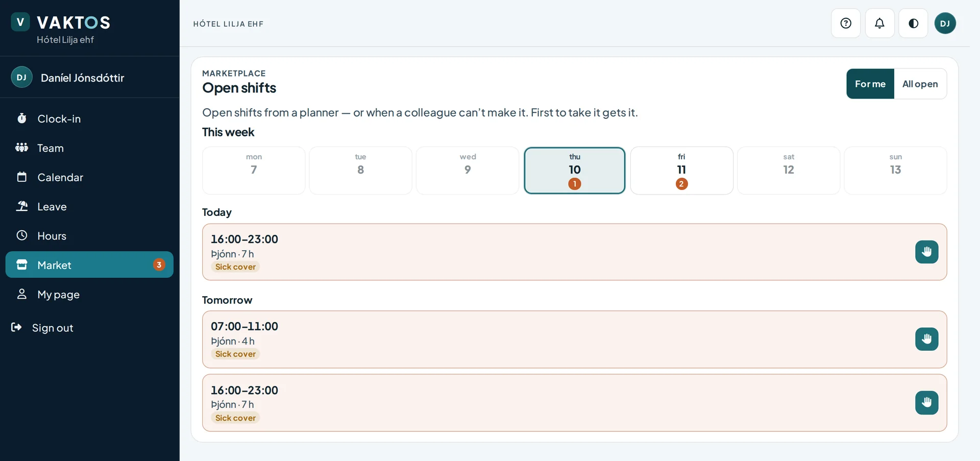Select Friday 11 in week strip
The height and width of the screenshot is (461, 980).
pyautogui.click(x=681, y=171)
